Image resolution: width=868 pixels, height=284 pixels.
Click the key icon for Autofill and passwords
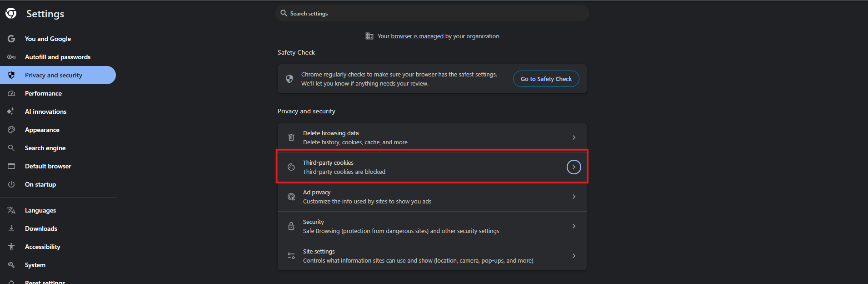pos(11,57)
